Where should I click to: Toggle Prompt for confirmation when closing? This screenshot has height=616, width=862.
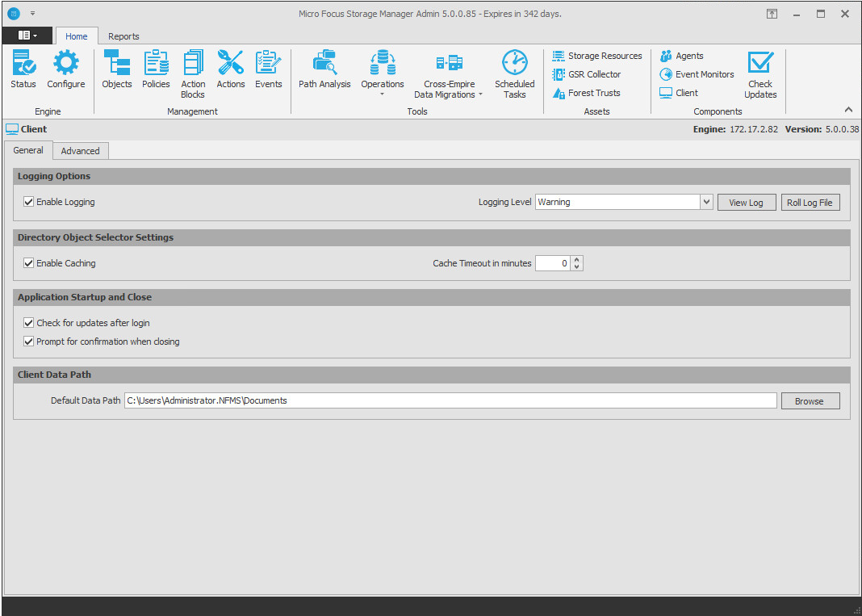(x=29, y=342)
